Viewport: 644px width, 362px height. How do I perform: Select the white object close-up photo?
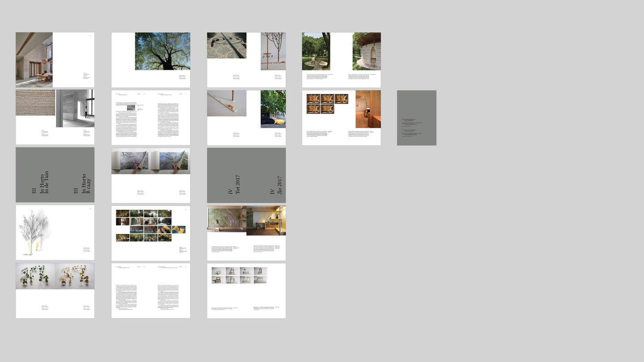227,103
